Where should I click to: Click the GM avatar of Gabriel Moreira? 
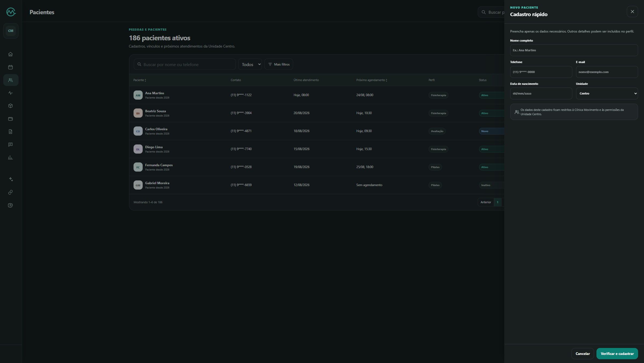point(138,185)
